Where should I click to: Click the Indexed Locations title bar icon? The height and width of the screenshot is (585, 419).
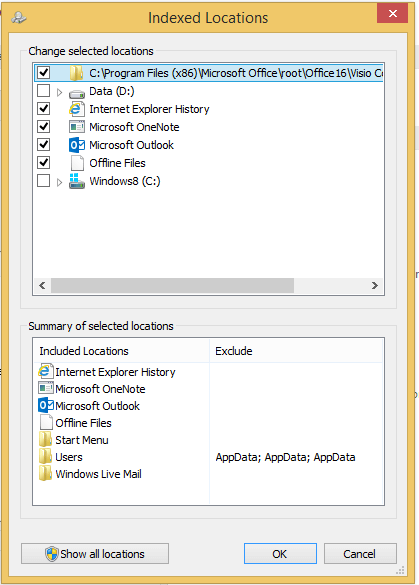19,18
